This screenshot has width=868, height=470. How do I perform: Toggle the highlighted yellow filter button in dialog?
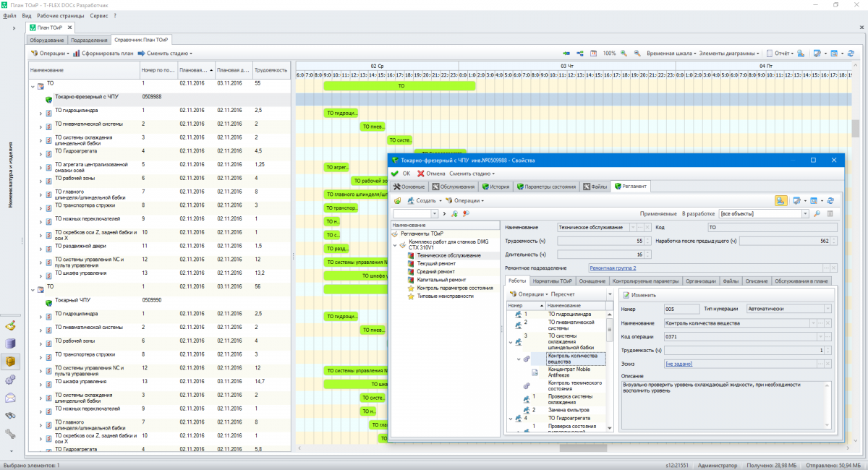click(781, 200)
